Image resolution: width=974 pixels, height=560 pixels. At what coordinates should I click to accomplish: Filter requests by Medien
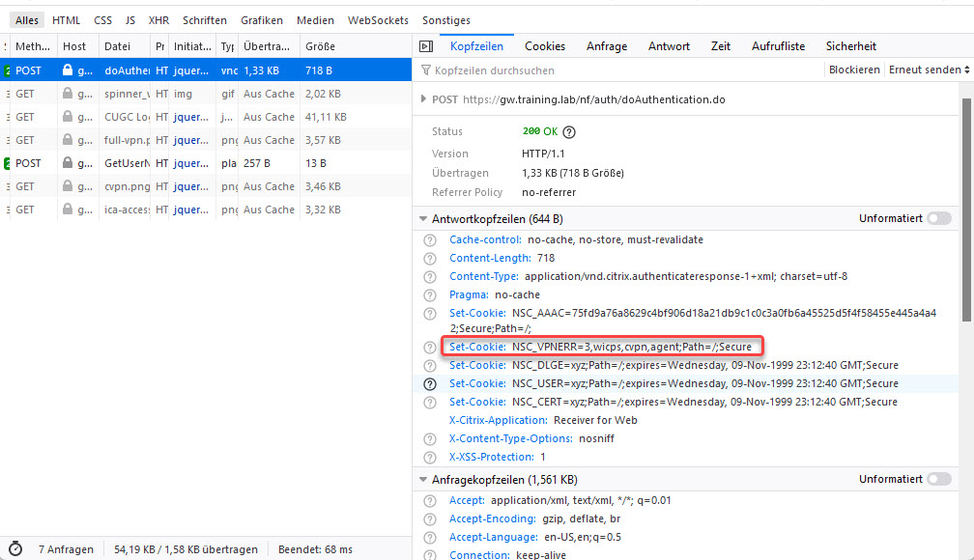[x=315, y=20]
